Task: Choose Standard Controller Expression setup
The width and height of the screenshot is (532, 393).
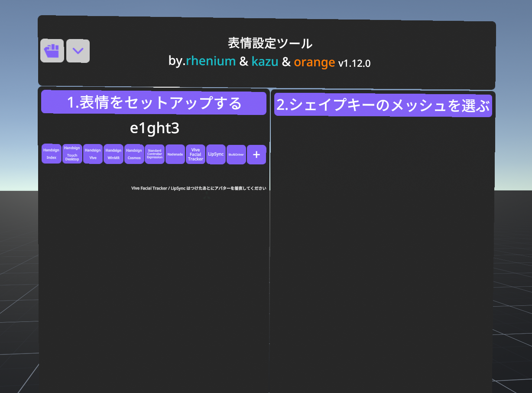Action: [x=154, y=154]
